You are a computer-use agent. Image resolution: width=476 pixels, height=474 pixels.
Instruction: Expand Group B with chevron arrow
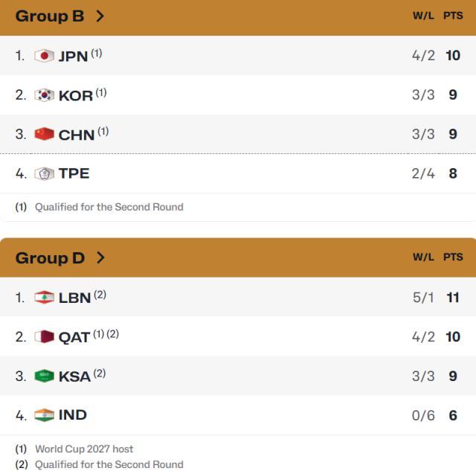pos(100,16)
